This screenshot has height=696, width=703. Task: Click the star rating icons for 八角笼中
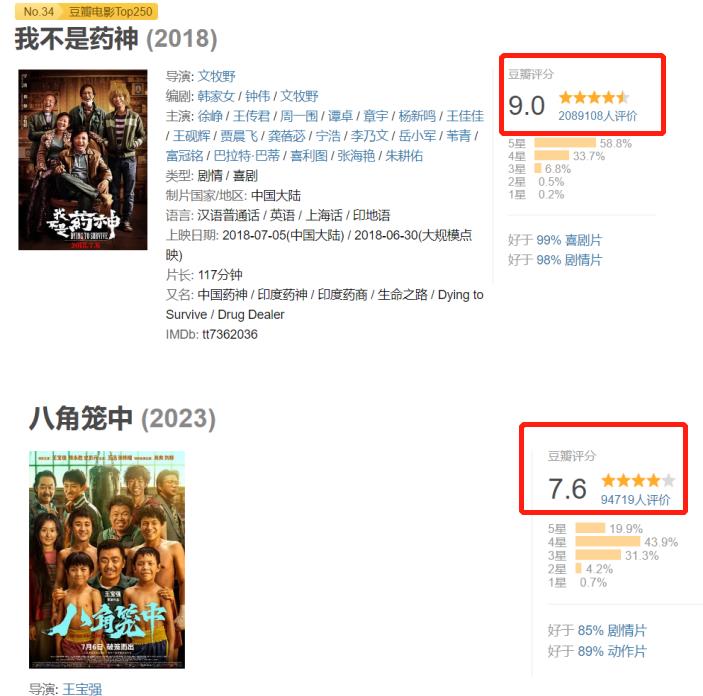pyautogui.click(x=638, y=481)
